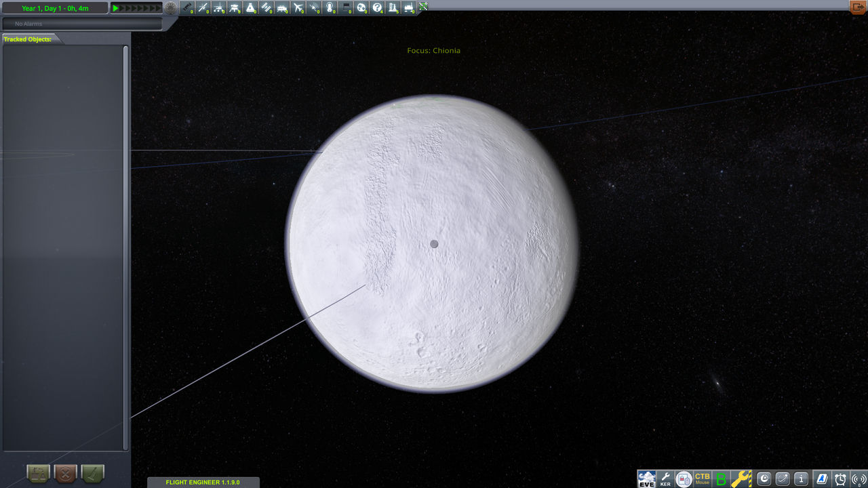
Task: Toggle the rover filter icon
Action: pos(219,7)
